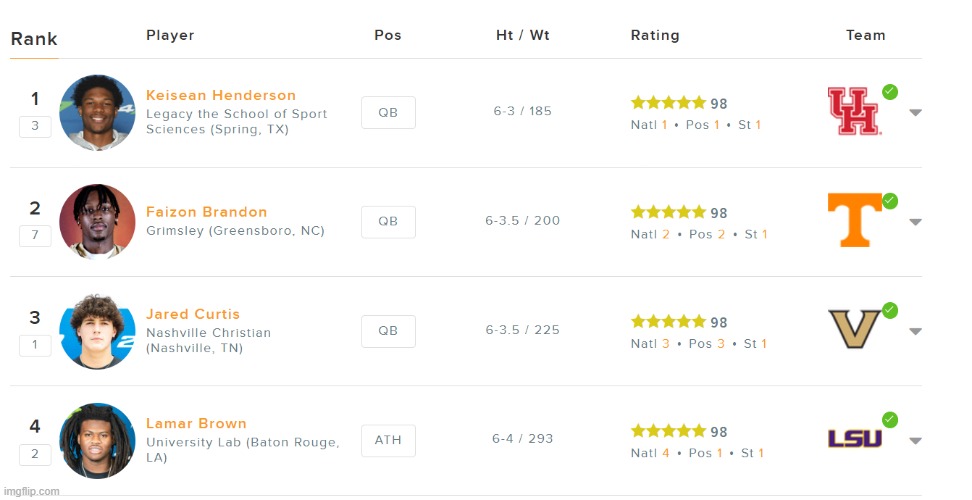This screenshot has height=500, width=972.
Task: Click Faizon Brandon's profile photo
Action: 97,221
